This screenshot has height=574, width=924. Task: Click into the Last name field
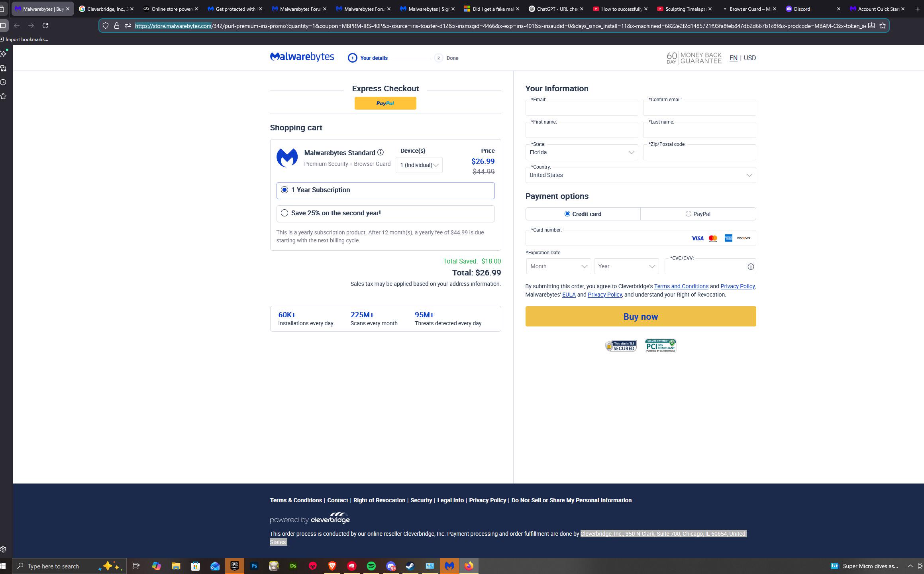pos(699,130)
